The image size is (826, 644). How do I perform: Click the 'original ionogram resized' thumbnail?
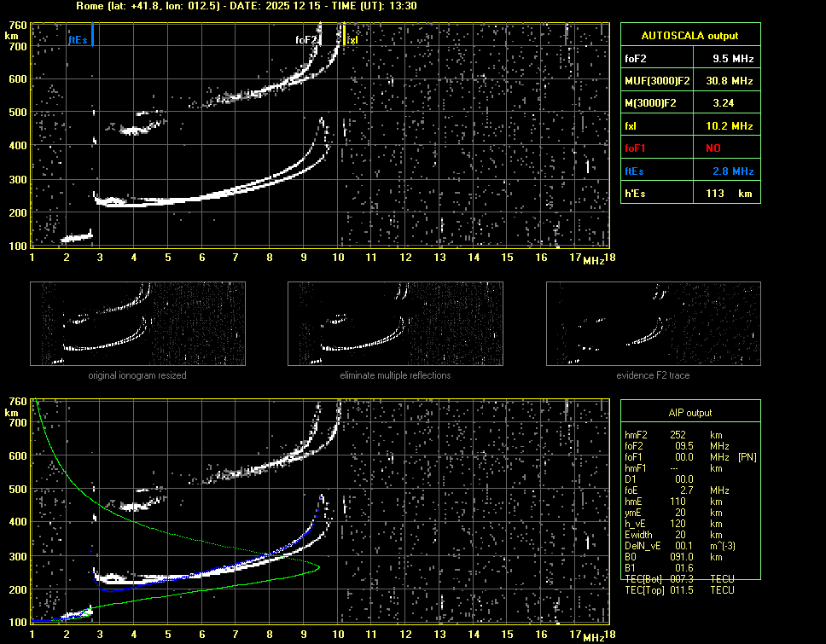tap(137, 323)
